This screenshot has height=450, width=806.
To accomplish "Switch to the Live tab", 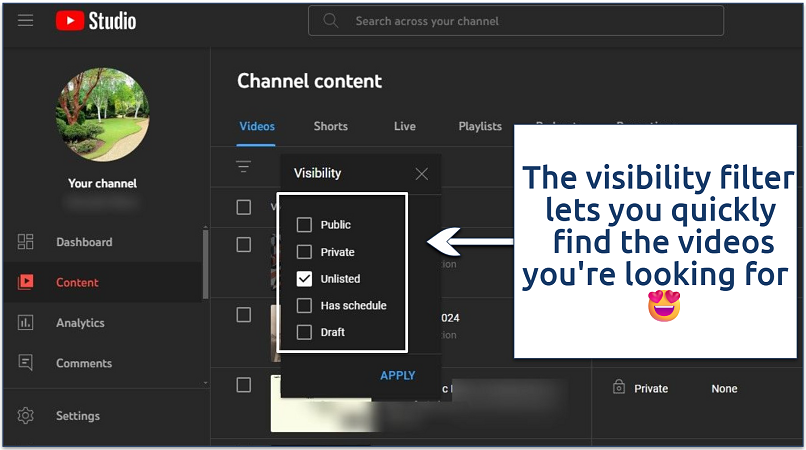I will 404,126.
